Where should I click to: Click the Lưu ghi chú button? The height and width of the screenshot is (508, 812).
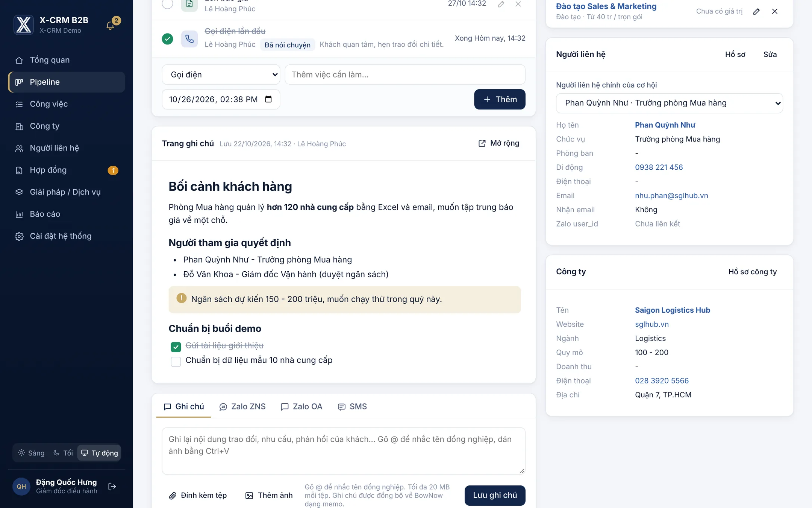click(495, 495)
